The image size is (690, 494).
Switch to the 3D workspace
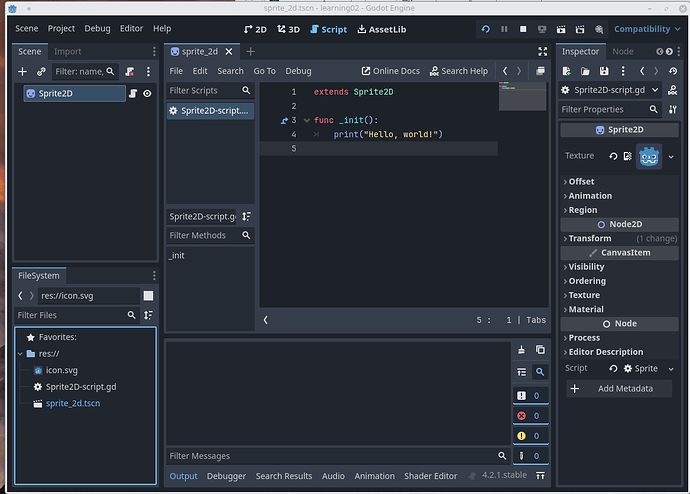288,29
